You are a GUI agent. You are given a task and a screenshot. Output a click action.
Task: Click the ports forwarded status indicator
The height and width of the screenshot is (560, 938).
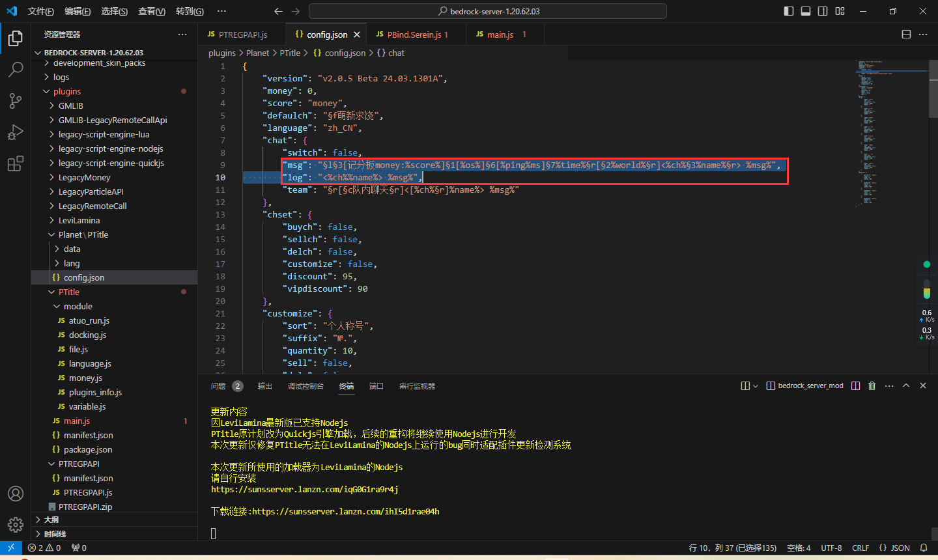(x=79, y=548)
